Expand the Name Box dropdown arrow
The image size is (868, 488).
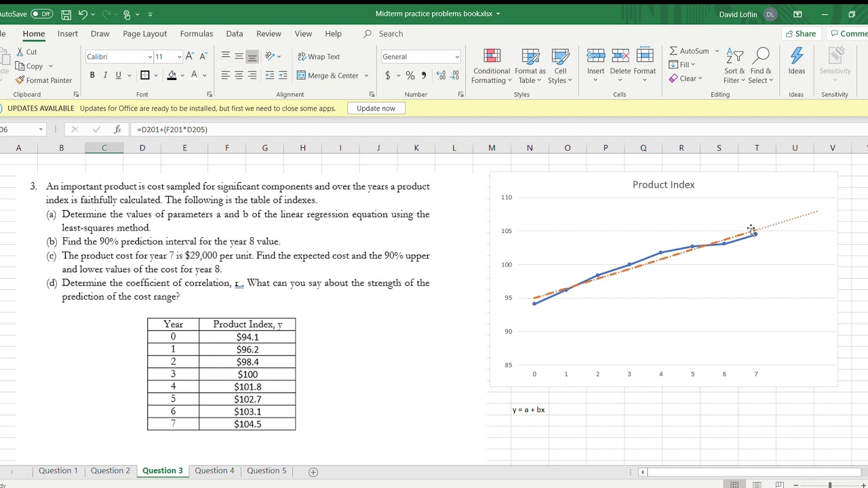[x=41, y=129]
